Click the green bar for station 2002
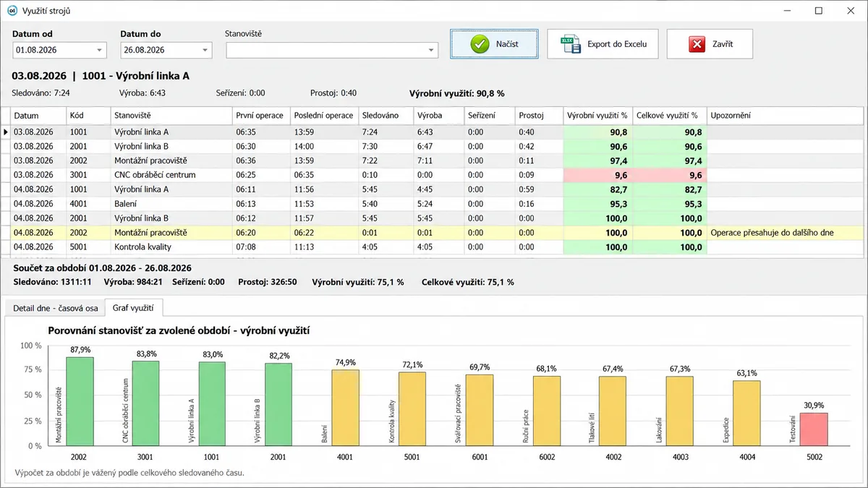 (x=80, y=401)
